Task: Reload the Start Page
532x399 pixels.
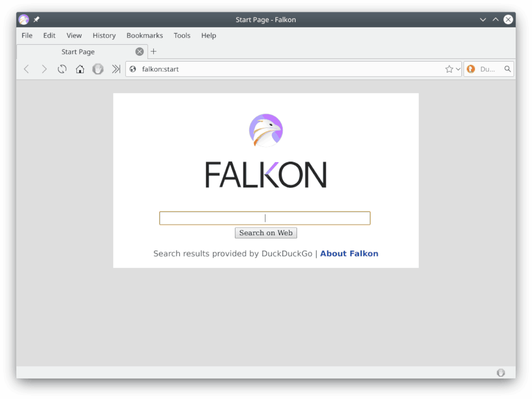Action: click(62, 69)
